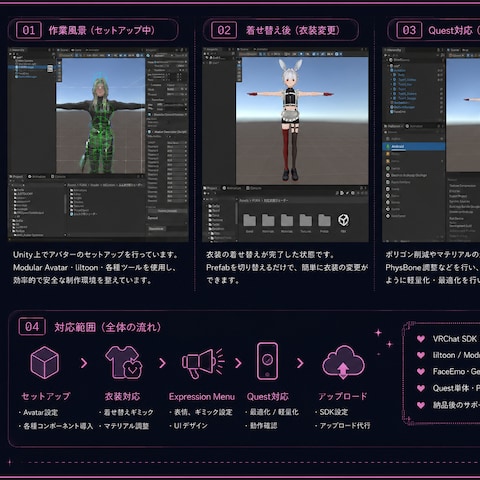Click the Expression Menu step label
This screenshot has width=480, height=480.
(x=202, y=397)
